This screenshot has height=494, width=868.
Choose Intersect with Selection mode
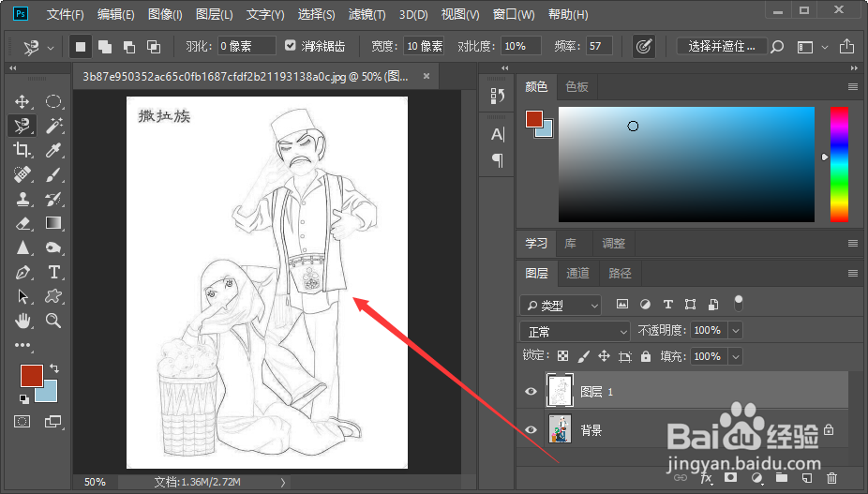(x=154, y=47)
